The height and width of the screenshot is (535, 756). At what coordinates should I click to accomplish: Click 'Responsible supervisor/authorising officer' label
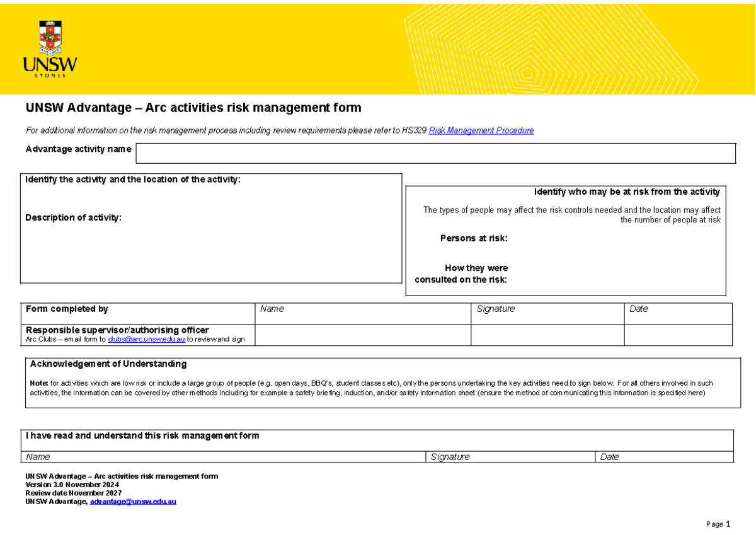pos(117,330)
